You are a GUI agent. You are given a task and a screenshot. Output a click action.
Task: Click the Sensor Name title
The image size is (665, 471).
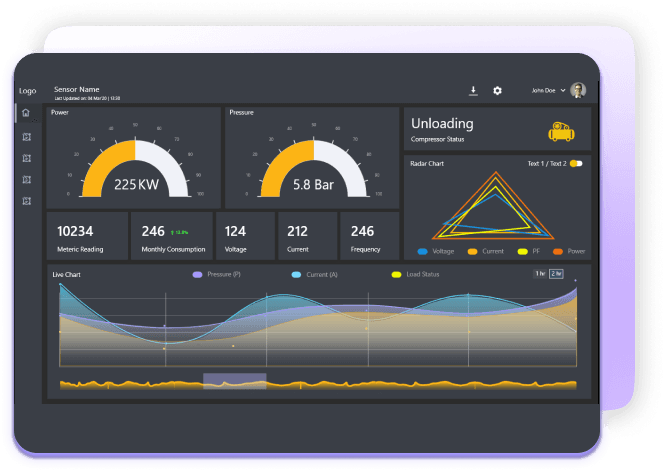[x=77, y=89]
